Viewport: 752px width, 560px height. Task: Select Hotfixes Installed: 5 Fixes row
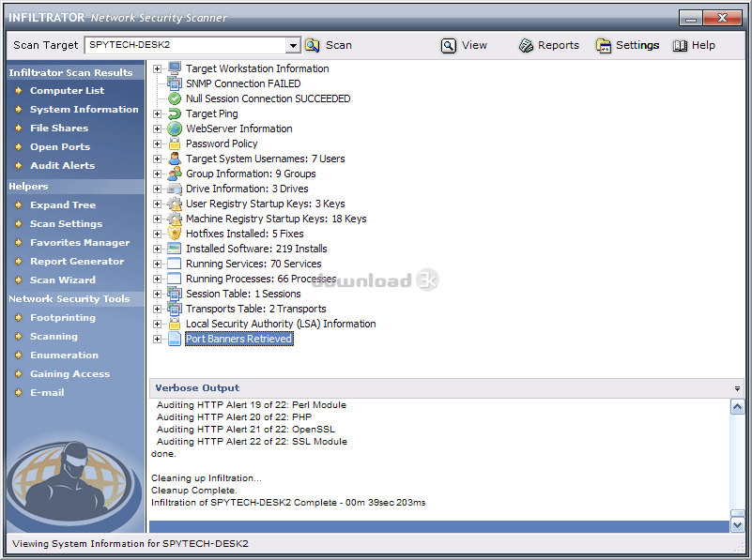(x=245, y=234)
